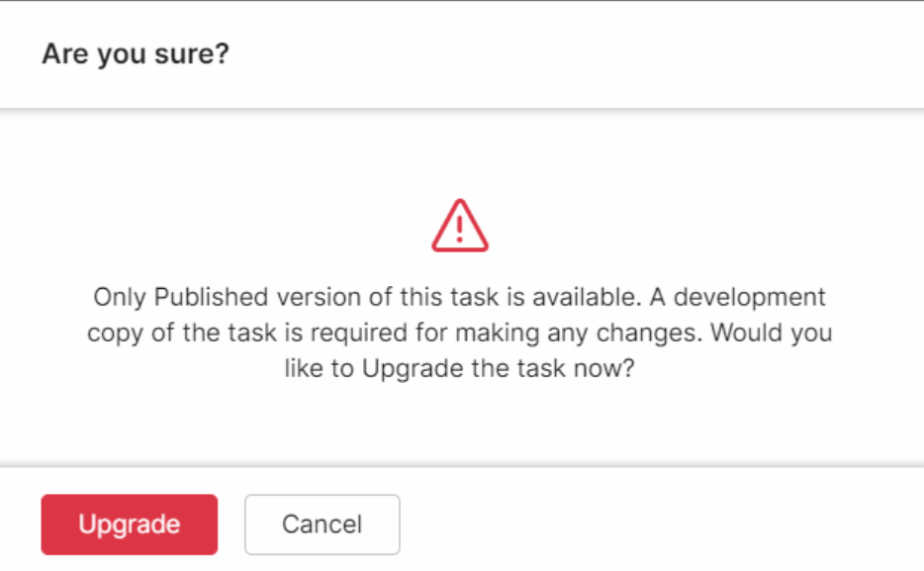The width and height of the screenshot is (924, 571).
Task: Click the message line starting "copy of the task"
Action: pos(459,333)
